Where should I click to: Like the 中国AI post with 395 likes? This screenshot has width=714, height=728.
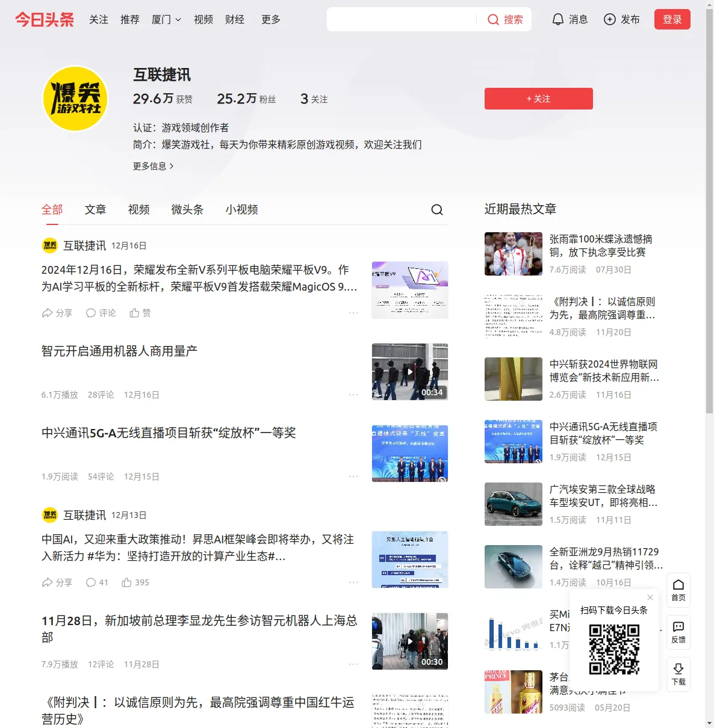(x=135, y=582)
